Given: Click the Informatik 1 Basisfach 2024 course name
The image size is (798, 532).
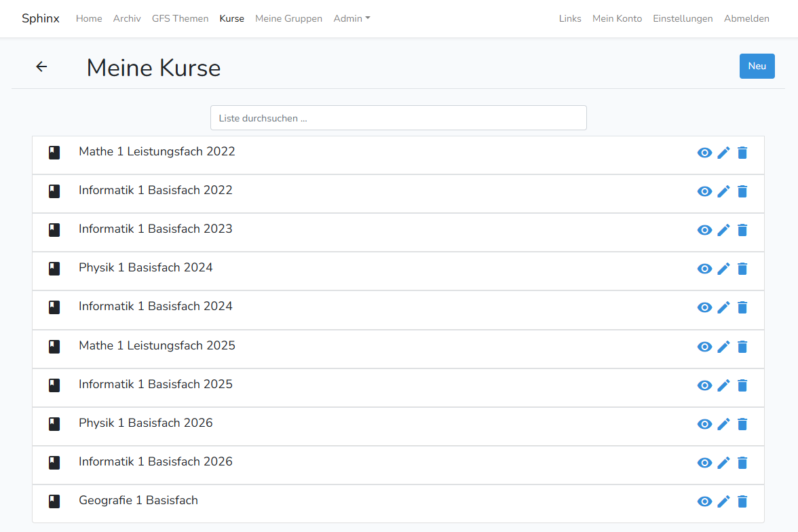Looking at the screenshot, I should click(x=155, y=307).
